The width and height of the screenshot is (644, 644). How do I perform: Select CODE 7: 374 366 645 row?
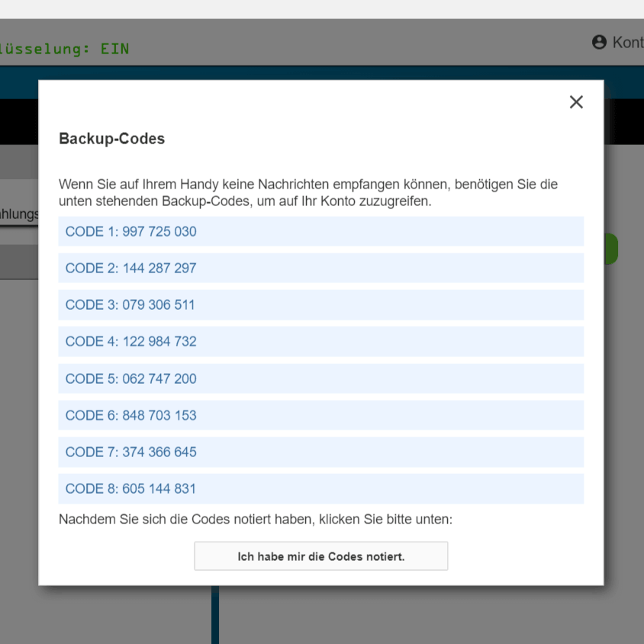tap(320, 452)
